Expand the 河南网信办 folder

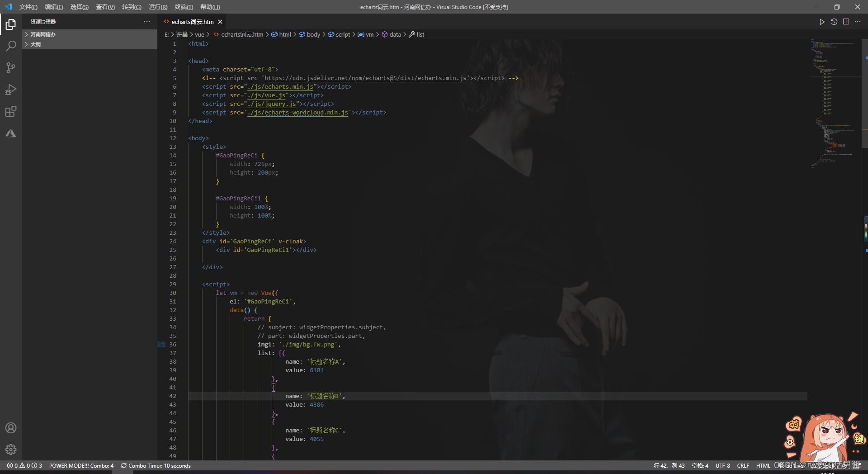[90, 34]
